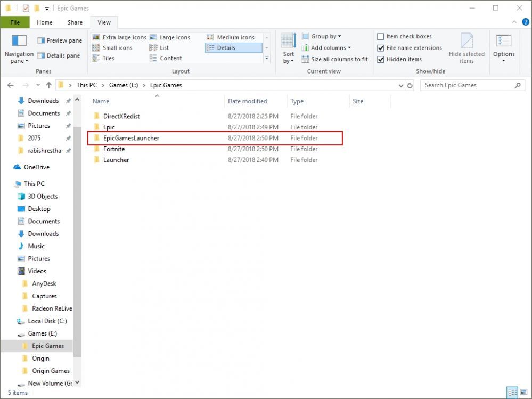
Task: Sort by the Name column header
Action: click(157, 101)
